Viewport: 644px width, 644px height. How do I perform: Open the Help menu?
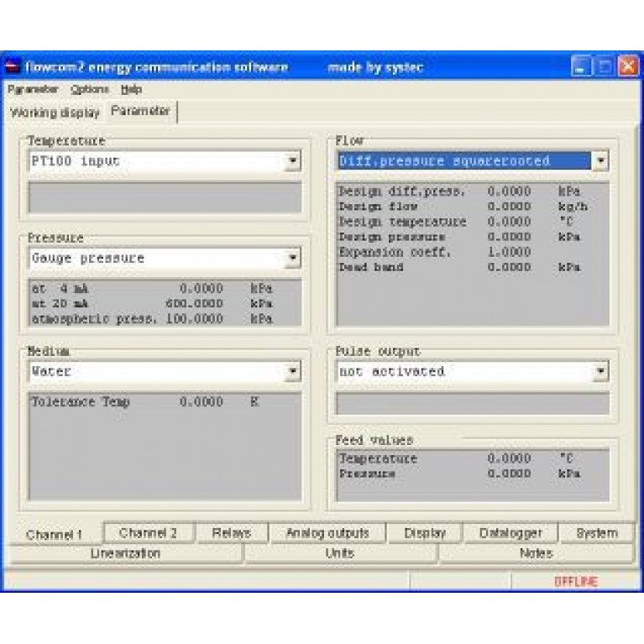click(x=131, y=89)
